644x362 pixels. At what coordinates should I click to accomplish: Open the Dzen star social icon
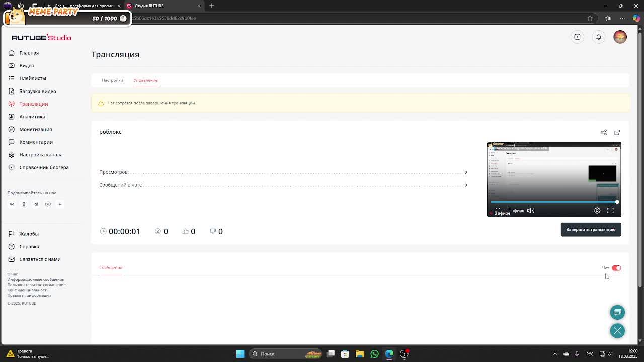coord(60,204)
